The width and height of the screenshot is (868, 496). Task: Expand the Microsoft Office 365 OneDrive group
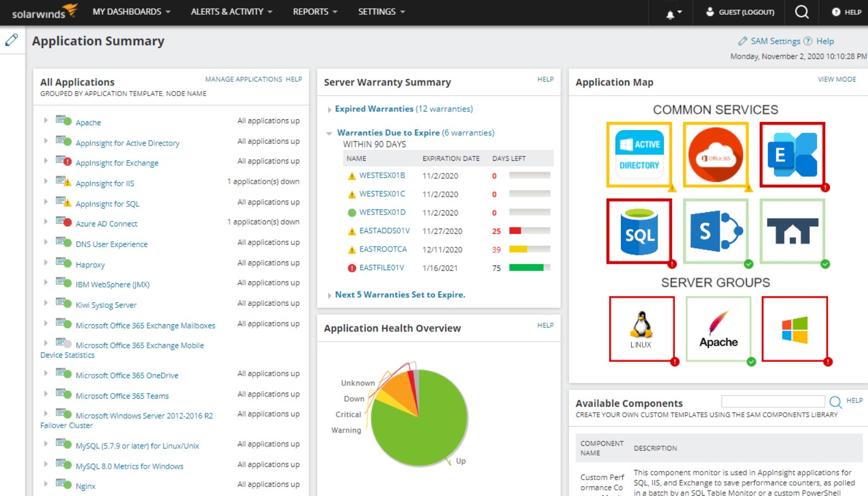pyautogui.click(x=46, y=373)
